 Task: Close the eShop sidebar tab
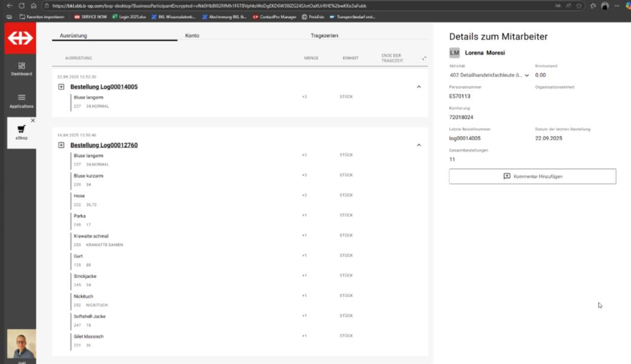(33, 121)
